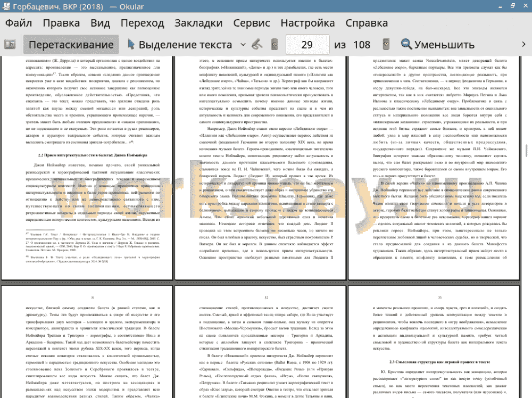The height and width of the screenshot is (398, 532).
Task: Click page number 33 at page top
Action: [x=440, y=297]
